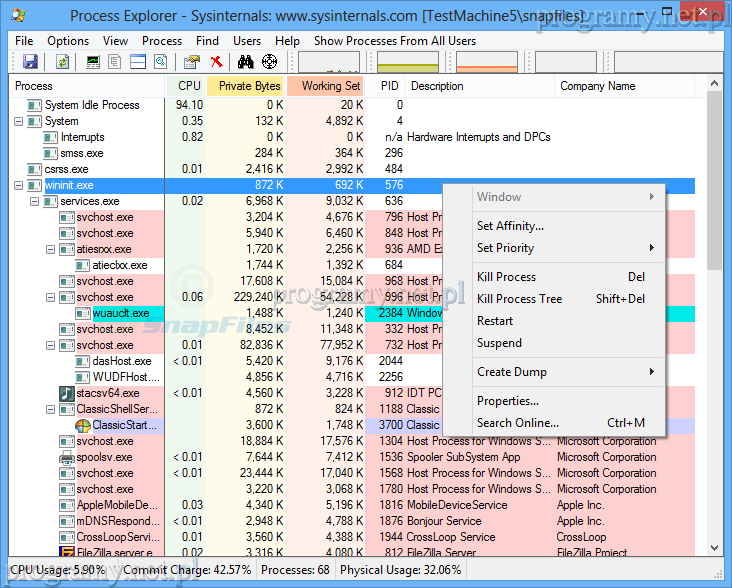Select the Find Window crosshair target icon
Viewport: 732px width, 588px height.
[x=269, y=62]
